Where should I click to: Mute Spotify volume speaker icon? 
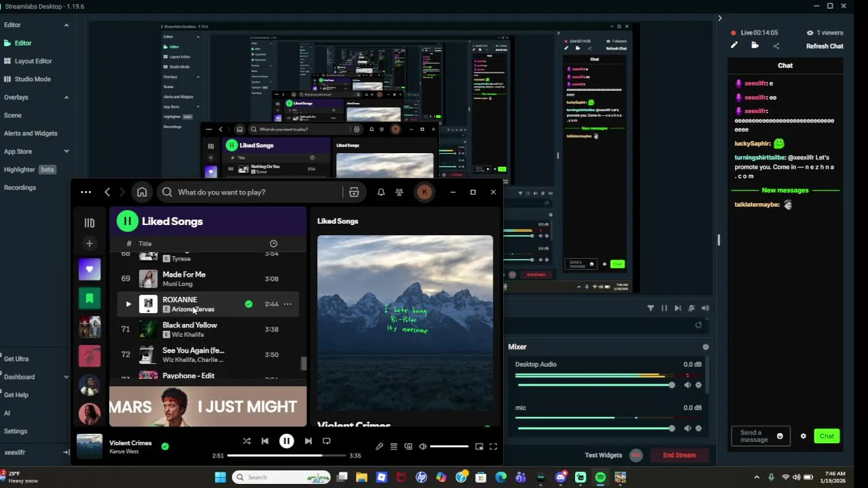422,447
